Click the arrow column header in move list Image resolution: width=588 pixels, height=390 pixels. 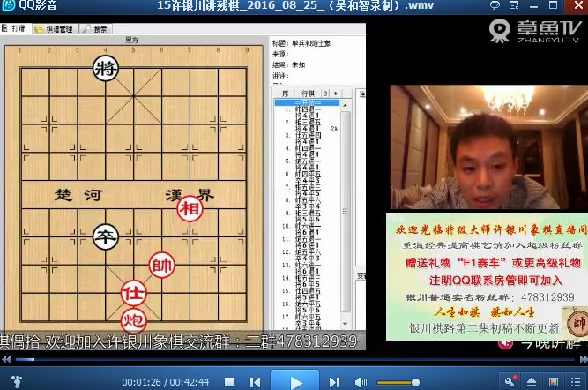pyautogui.click(x=336, y=94)
